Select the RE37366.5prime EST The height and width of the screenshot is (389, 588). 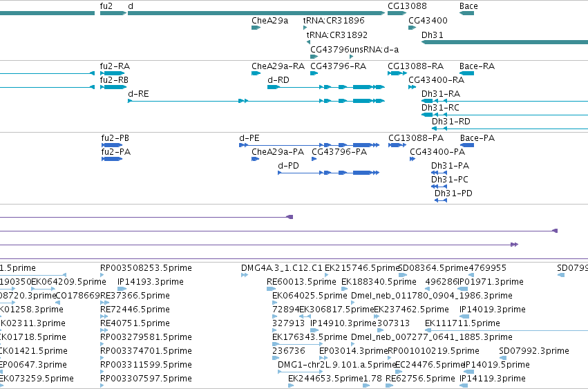[x=104, y=303]
